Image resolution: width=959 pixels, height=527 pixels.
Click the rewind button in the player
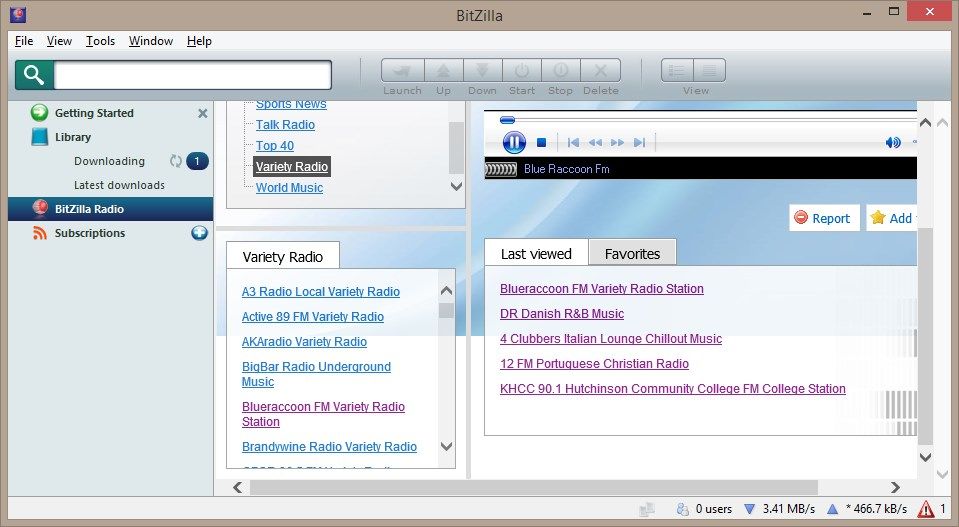click(x=595, y=142)
